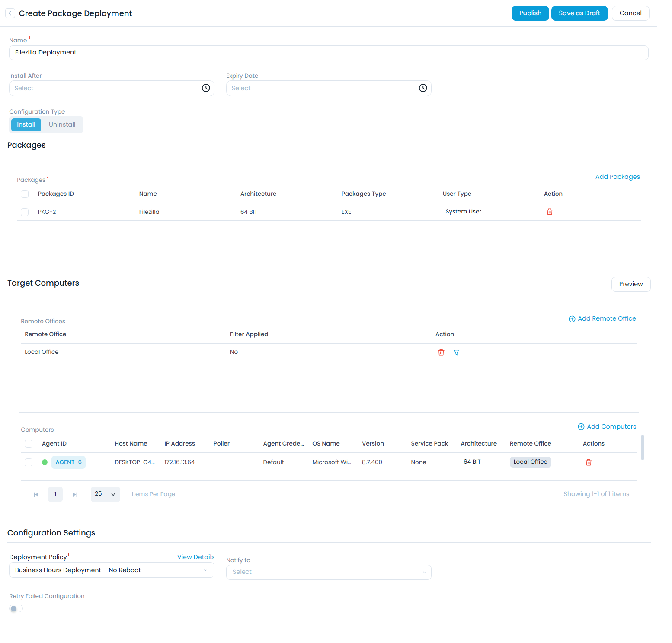
Task: Open the Deployment Policy dropdown
Action: [x=112, y=570]
